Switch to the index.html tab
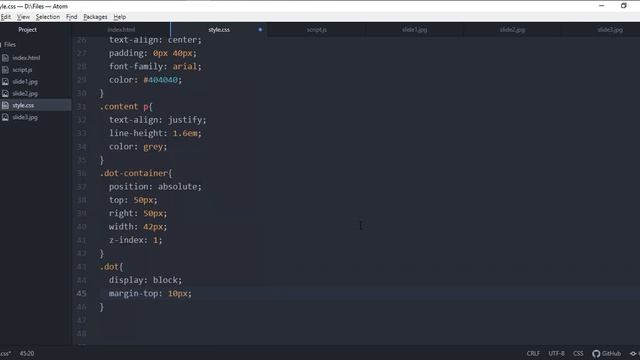This screenshot has height=360, width=640. coord(121,29)
